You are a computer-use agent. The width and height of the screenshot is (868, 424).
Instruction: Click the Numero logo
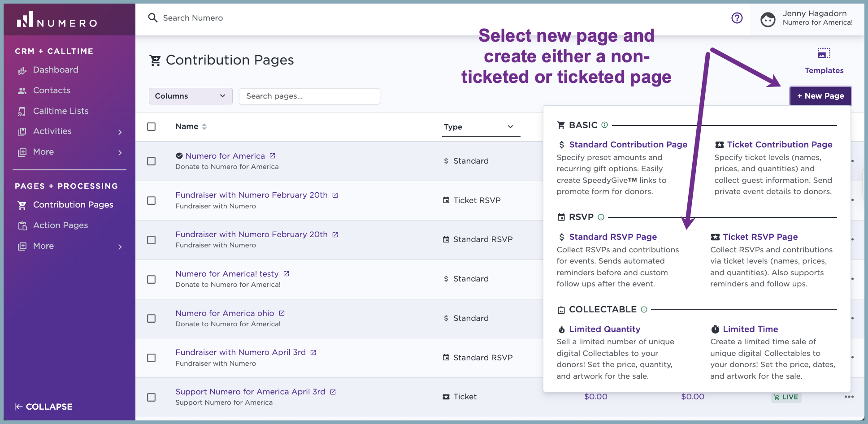click(x=57, y=20)
